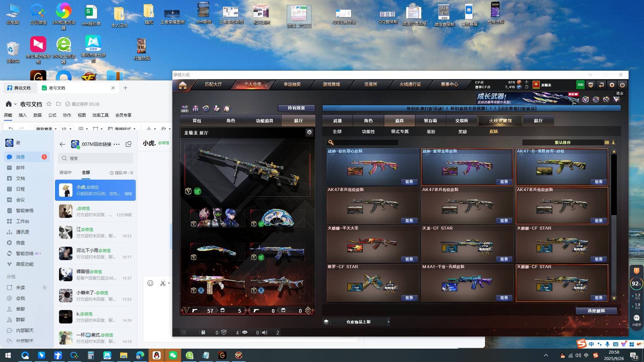Click the home icon in game navigation

point(182,85)
